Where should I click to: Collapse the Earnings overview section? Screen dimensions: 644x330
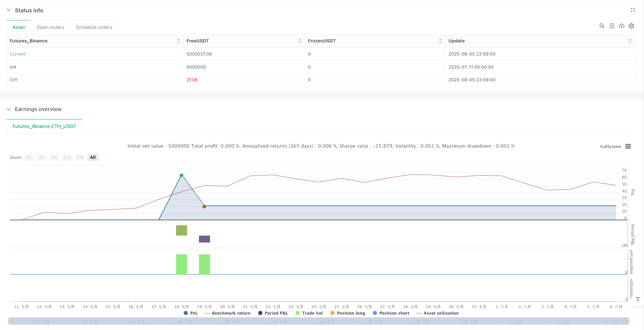click(x=9, y=109)
